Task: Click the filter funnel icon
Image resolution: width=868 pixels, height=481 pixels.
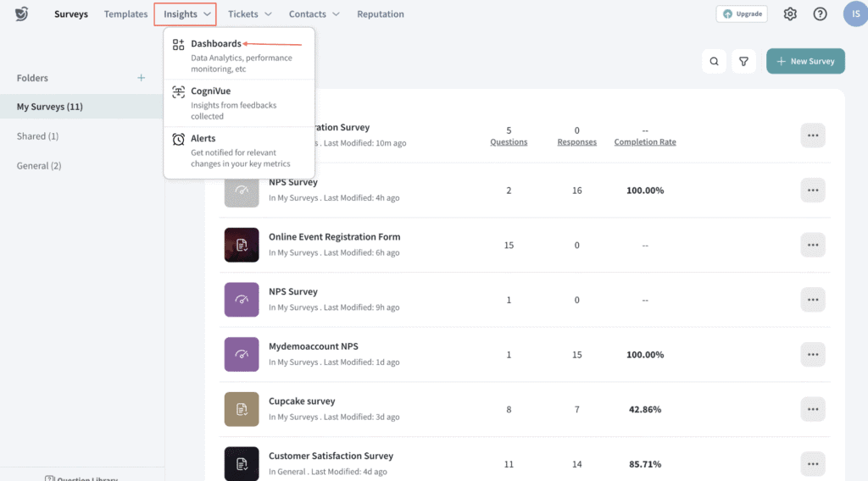Action: tap(743, 61)
